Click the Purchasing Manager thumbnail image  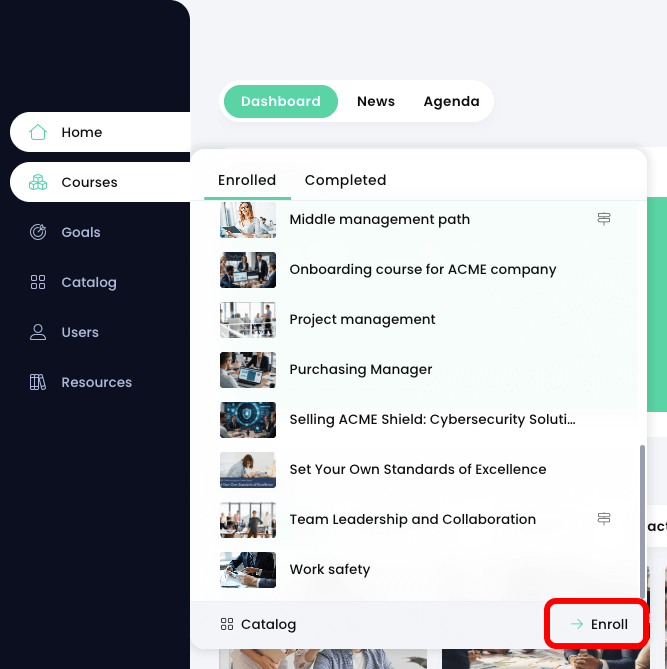[x=248, y=369]
